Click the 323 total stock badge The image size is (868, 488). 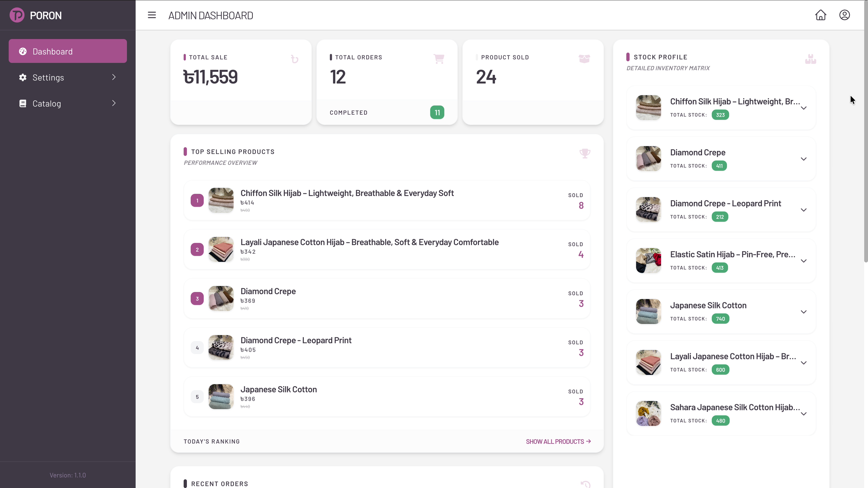click(x=720, y=115)
